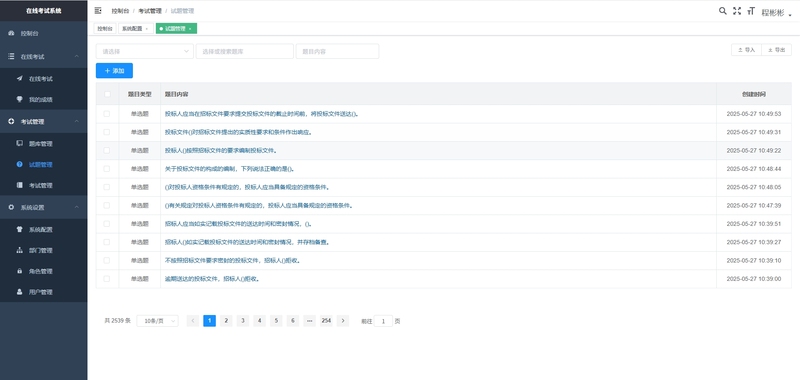Open question 逾期送达的投标文件,招标人()拒收
Screen dimensions: 800x380
click(212, 279)
